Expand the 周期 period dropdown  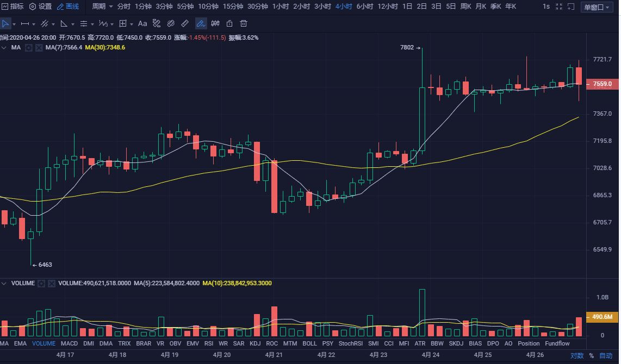[x=102, y=7]
